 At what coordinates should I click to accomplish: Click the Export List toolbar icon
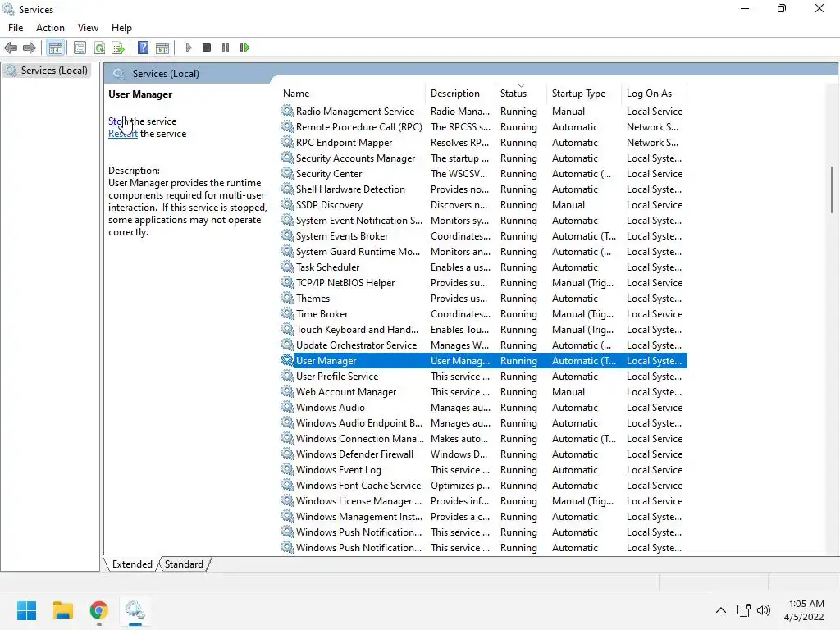coord(118,48)
